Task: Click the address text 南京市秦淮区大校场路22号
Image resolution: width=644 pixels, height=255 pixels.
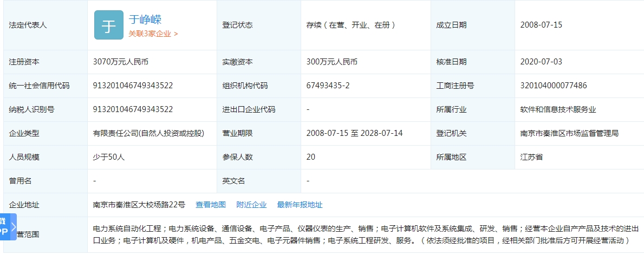Action: [x=139, y=205]
